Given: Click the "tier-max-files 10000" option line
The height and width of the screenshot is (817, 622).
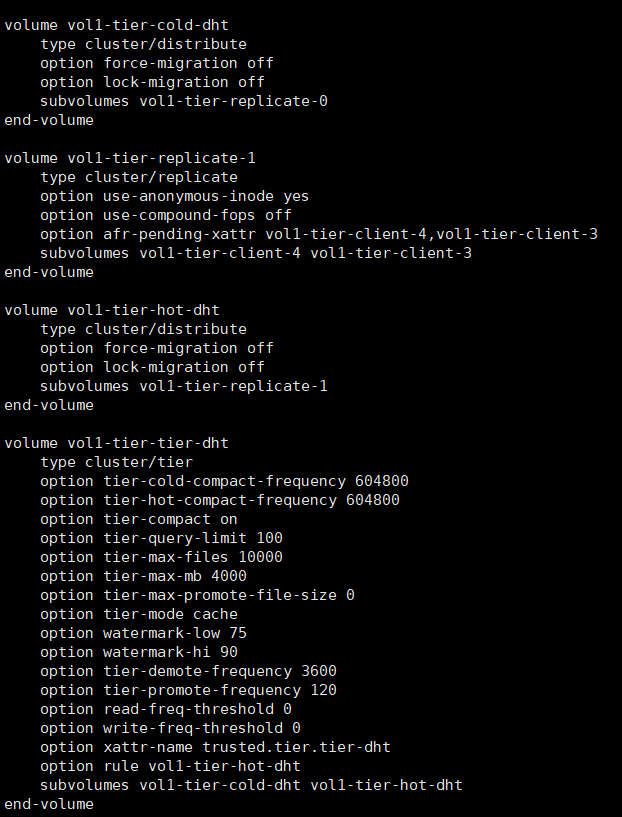Looking at the screenshot, I should [161, 557].
